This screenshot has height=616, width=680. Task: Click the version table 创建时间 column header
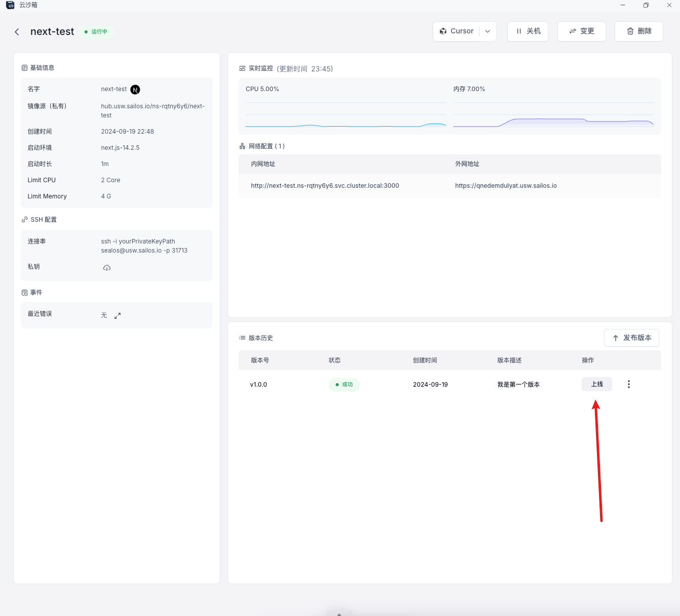tap(425, 360)
